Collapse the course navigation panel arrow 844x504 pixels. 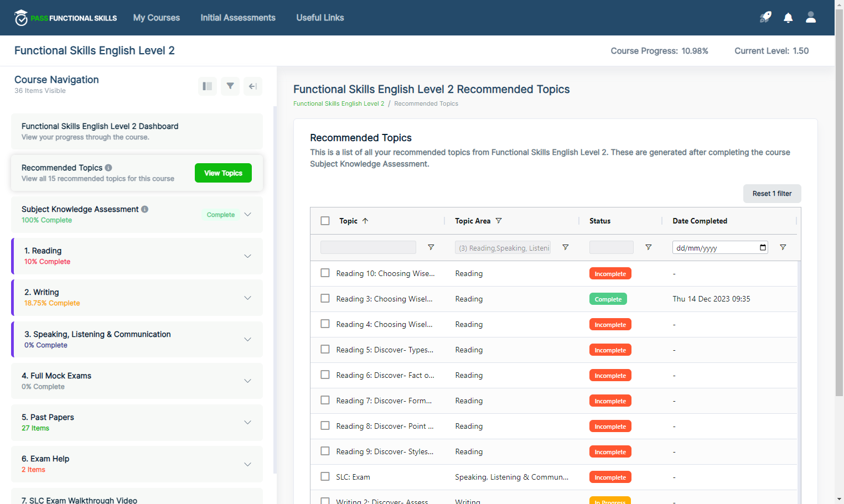point(253,86)
